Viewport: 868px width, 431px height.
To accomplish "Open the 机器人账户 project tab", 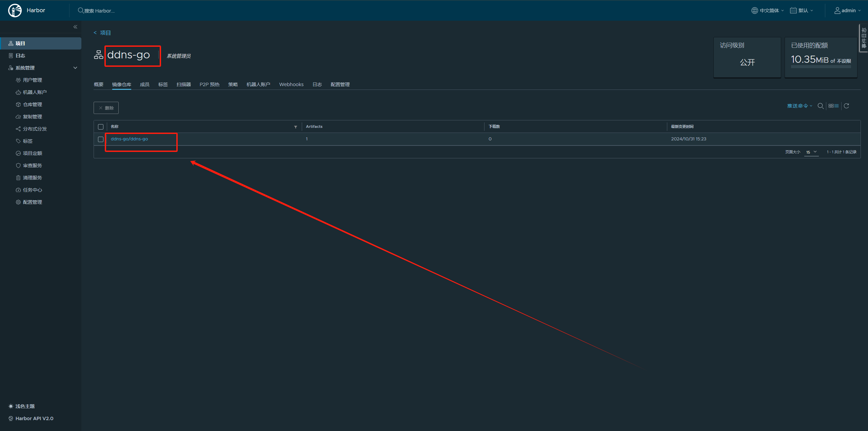I will pyautogui.click(x=258, y=84).
